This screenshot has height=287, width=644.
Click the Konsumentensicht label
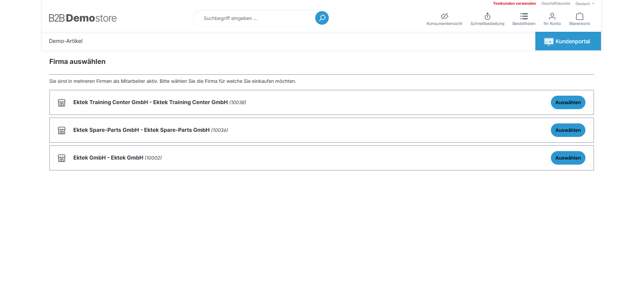444,24
